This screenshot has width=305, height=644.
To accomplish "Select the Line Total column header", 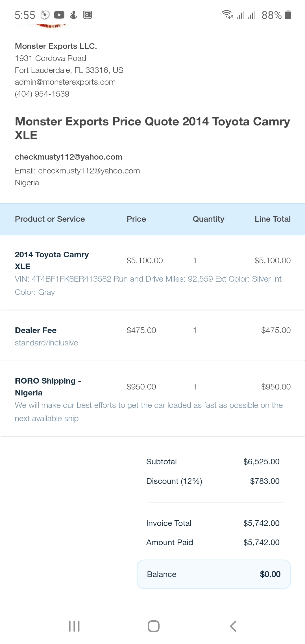I will pos(273,219).
